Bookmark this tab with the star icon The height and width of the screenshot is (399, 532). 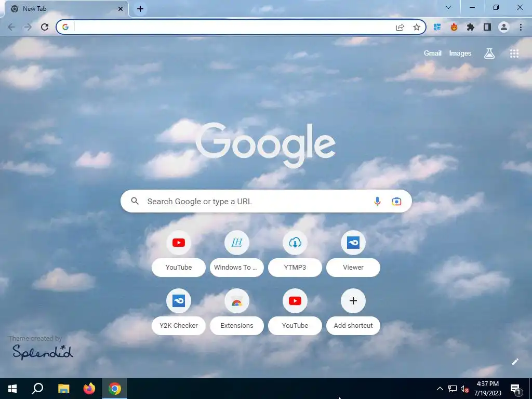tap(417, 27)
